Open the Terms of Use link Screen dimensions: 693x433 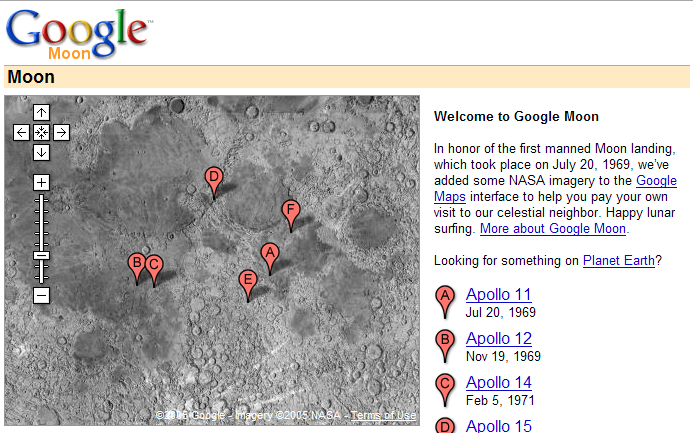[x=383, y=416]
